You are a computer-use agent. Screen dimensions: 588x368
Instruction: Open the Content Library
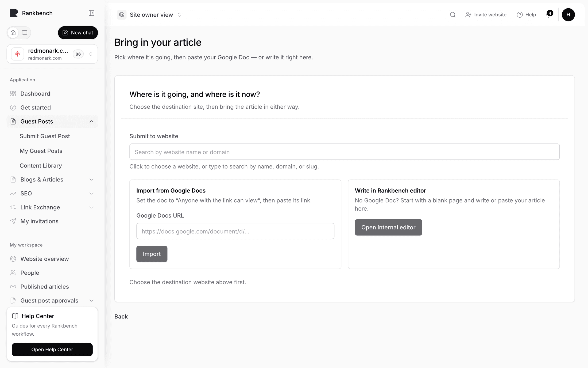tap(41, 166)
